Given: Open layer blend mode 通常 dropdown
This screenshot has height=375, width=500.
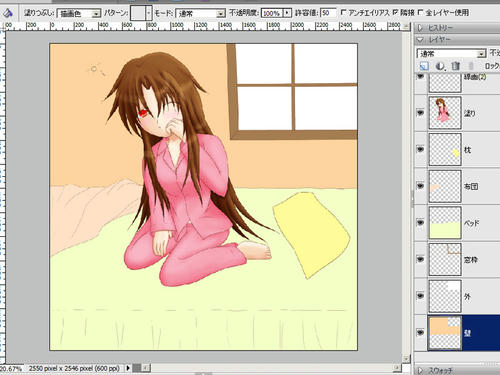Looking at the screenshot, I should [x=451, y=53].
